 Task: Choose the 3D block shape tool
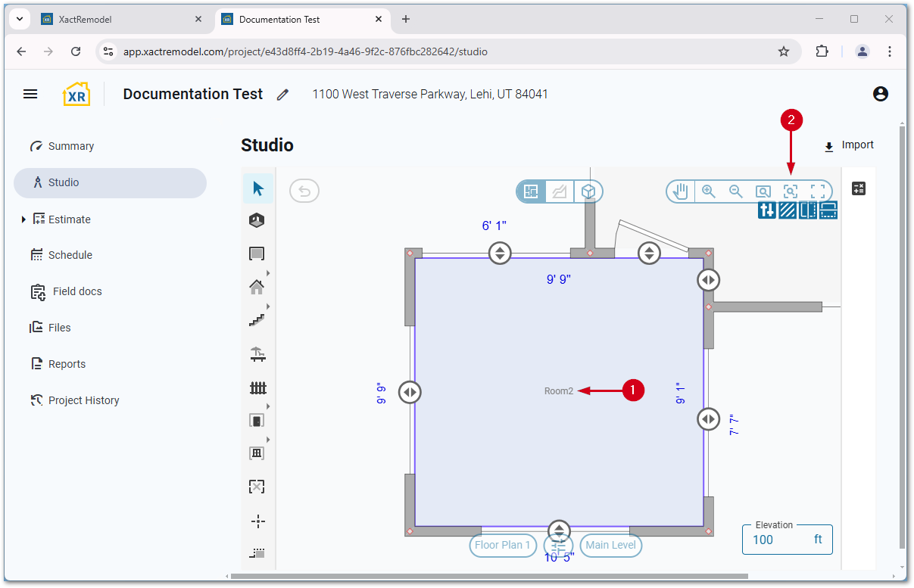tap(257, 220)
